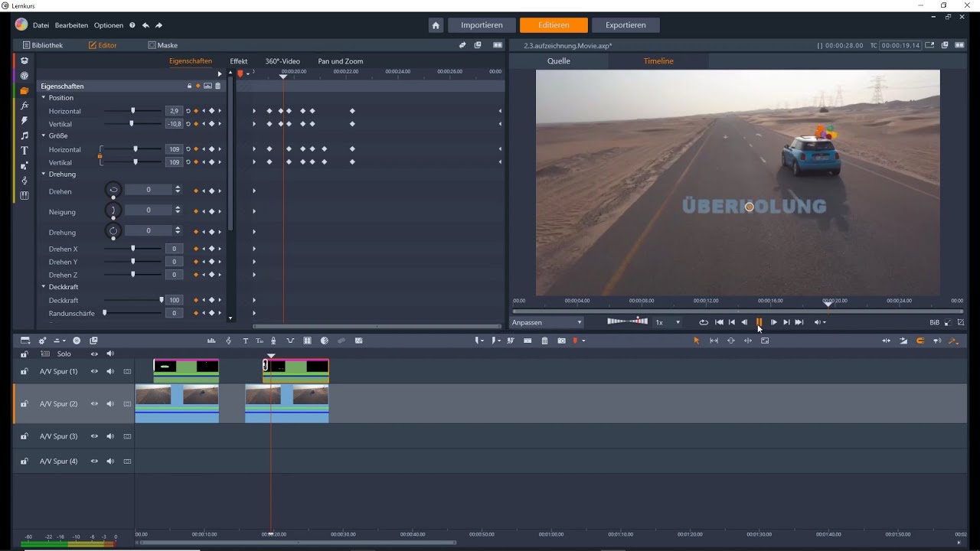Open the track height dropdown in timeline toolbar

[x=59, y=341]
